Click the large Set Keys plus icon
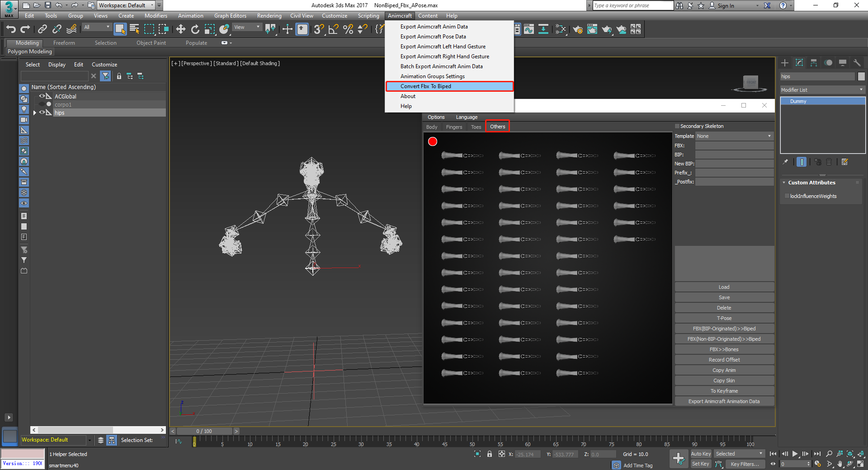This screenshot has width=868, height=470. click(679, 459)
